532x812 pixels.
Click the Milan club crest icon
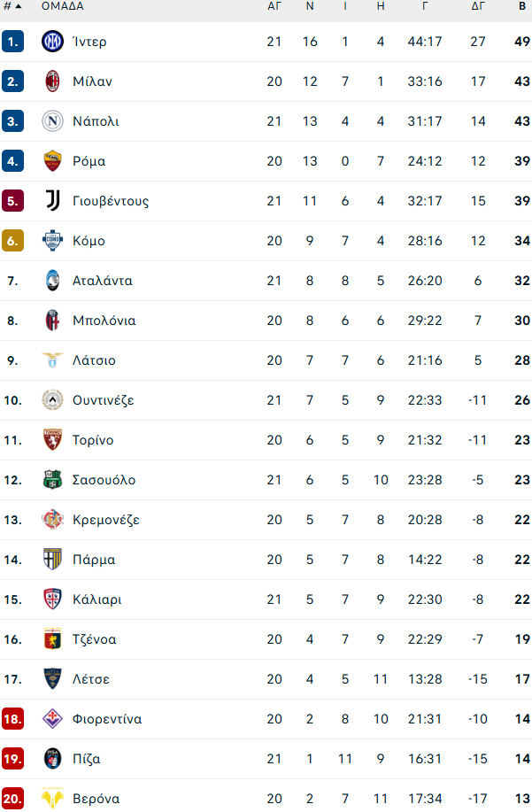tap(53, 81)
